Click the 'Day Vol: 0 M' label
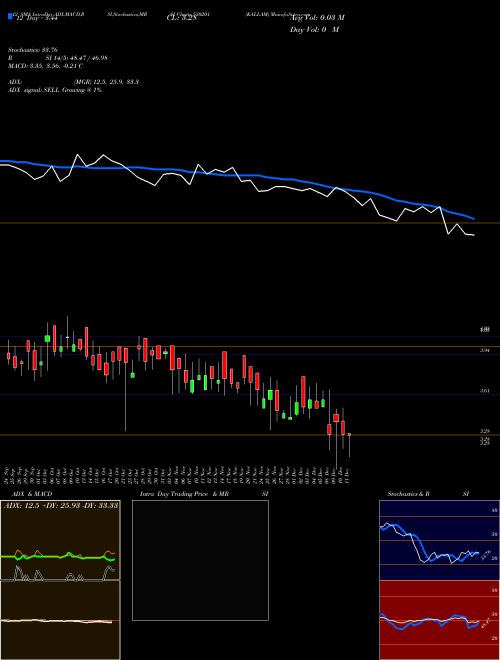This screenshot has height=660, width=500. (314, 30)
